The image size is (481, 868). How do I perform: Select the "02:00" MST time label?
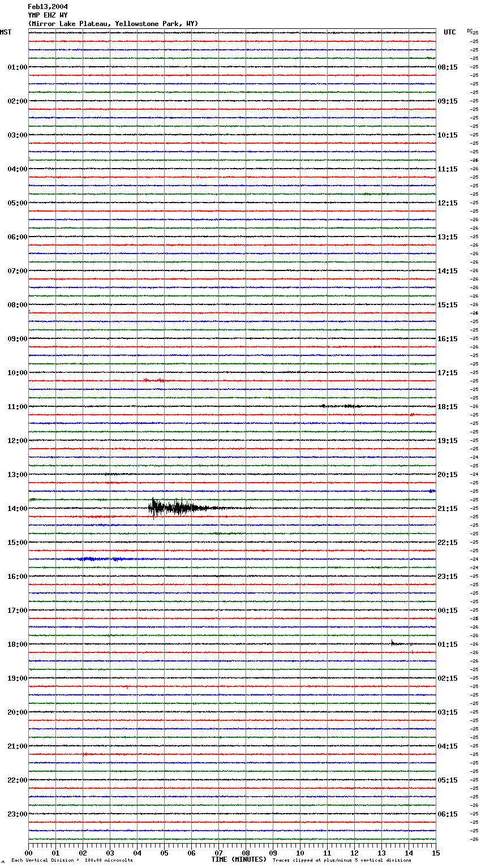tap(18, 101)
